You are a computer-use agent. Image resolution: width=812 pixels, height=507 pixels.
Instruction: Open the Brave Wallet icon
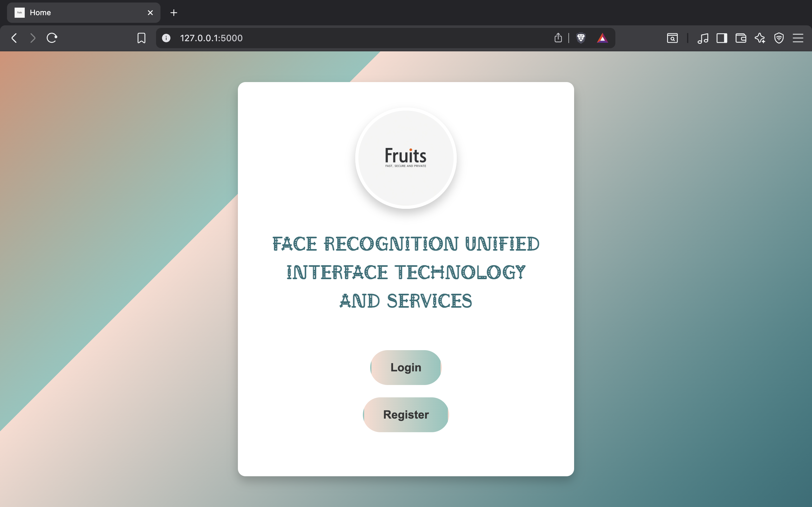(x=741, y=38)
